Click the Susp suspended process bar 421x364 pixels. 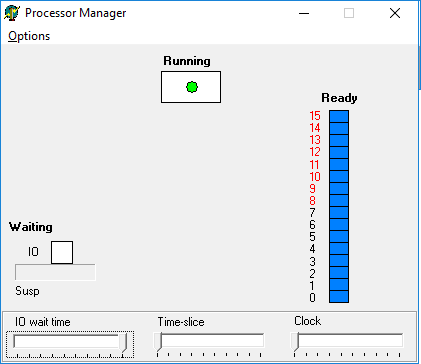(x=55, y=272)
